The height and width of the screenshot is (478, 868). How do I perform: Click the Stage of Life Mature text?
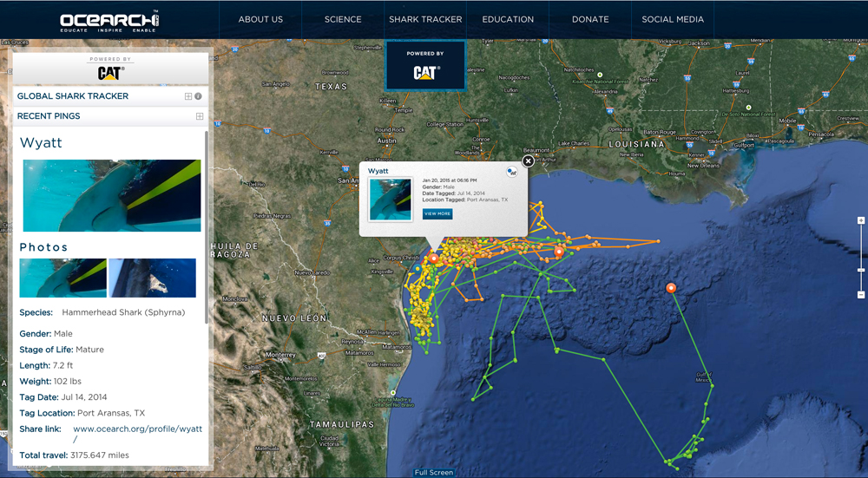62,350
